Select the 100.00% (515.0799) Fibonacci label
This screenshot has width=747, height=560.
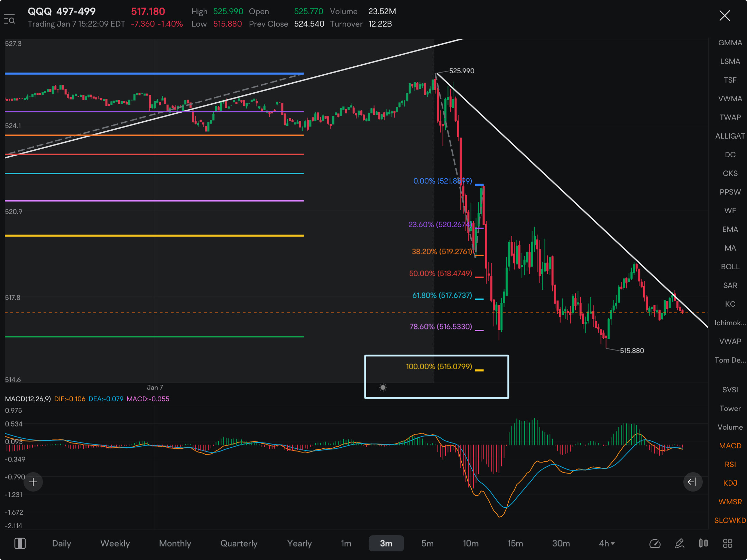(x=439, y=366)
